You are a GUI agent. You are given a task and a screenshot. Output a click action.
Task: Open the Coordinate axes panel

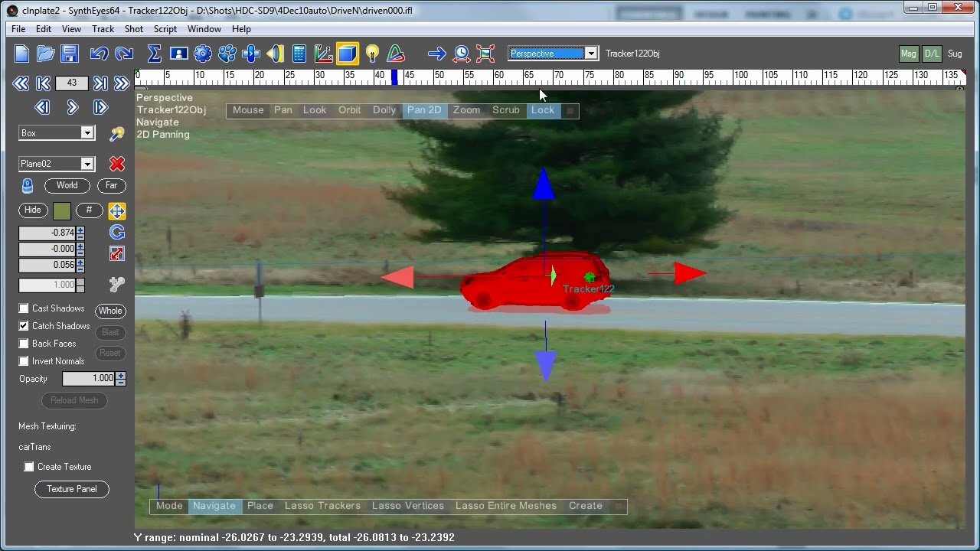point(323,54)
